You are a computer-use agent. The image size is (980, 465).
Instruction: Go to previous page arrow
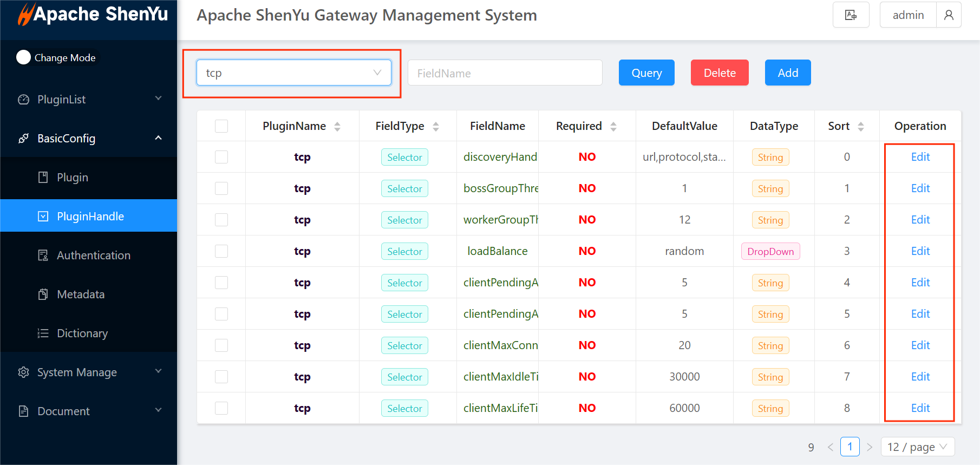pyautogui.click(x=830, y=447)
